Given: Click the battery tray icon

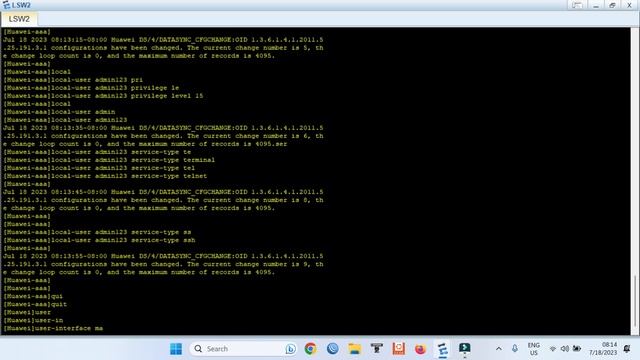Looking at the screenshot, I should pos(577,349).
